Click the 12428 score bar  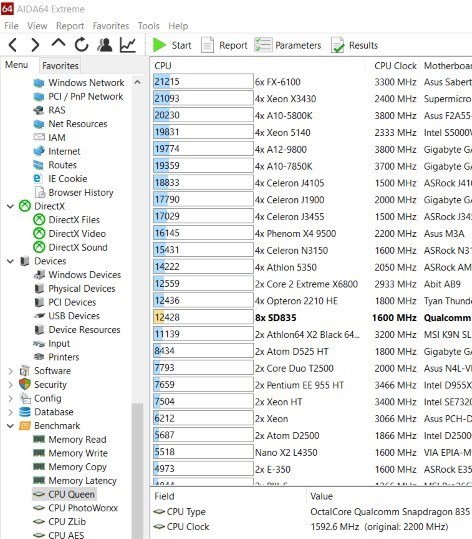203,317
